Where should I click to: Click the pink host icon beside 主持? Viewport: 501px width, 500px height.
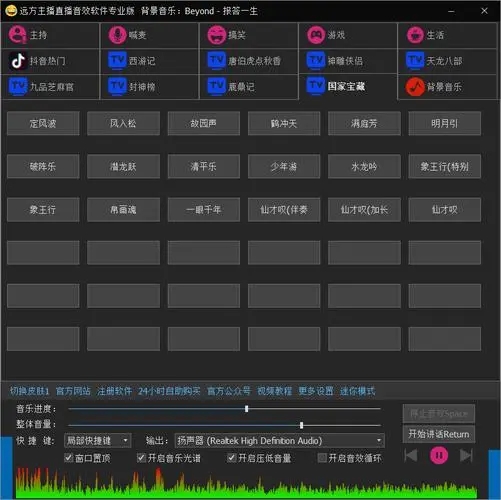pyautogui.click(x=17, y=35)
